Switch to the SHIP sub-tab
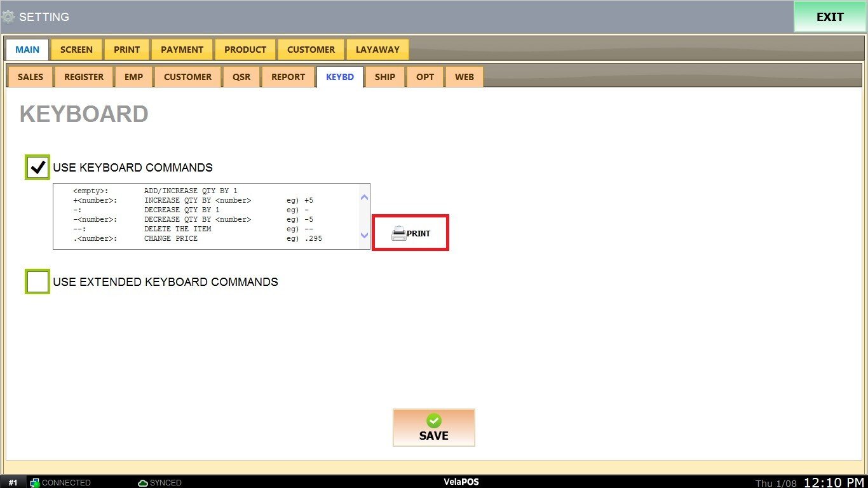 (x=385, y=77)
